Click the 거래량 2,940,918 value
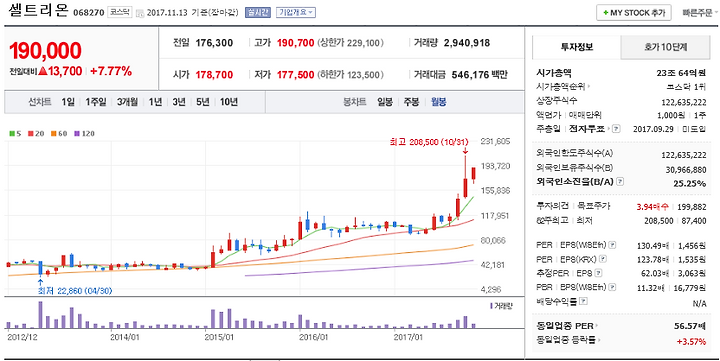Viewport: 720px width, 361px height. click(x=467, y=43)
